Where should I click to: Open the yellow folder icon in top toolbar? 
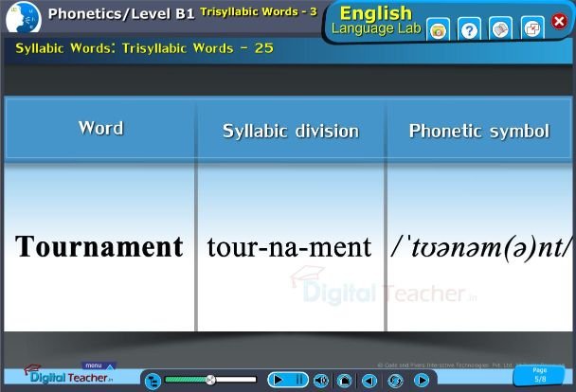(x=438, y=29)
